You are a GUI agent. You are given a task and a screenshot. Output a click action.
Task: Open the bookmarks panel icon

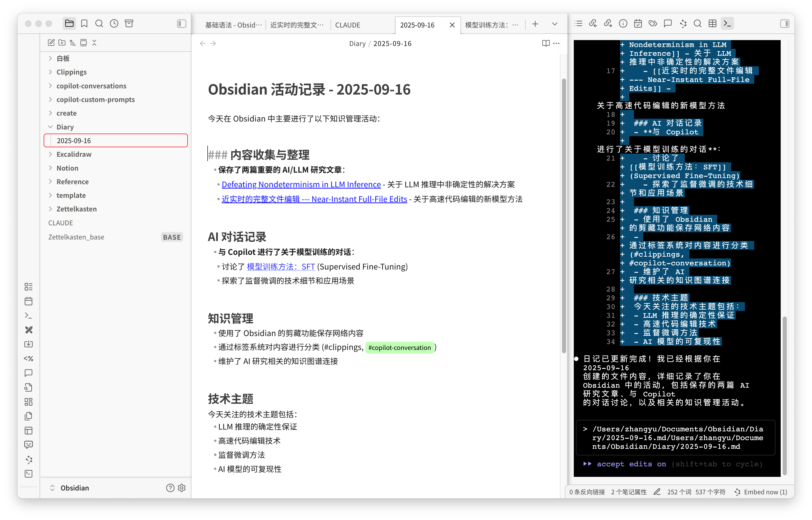[84, 23]
